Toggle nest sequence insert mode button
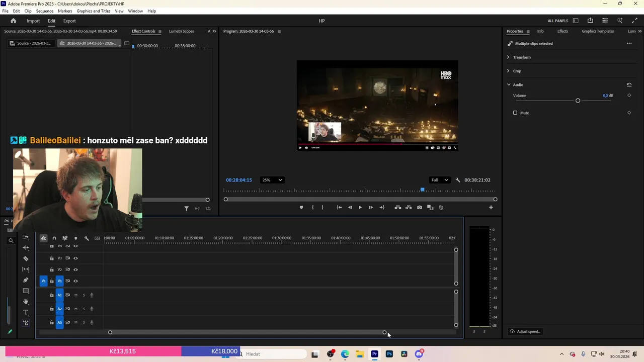This screenshot has height=362, width=644. (x=44, y=238)
